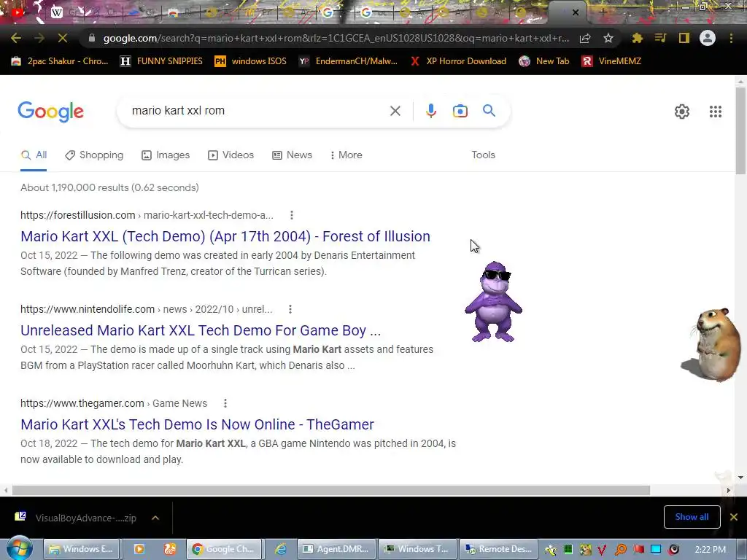Open the orange magnifier tray icon
This screenshot has width=747, height=560.
coord(621,550)
